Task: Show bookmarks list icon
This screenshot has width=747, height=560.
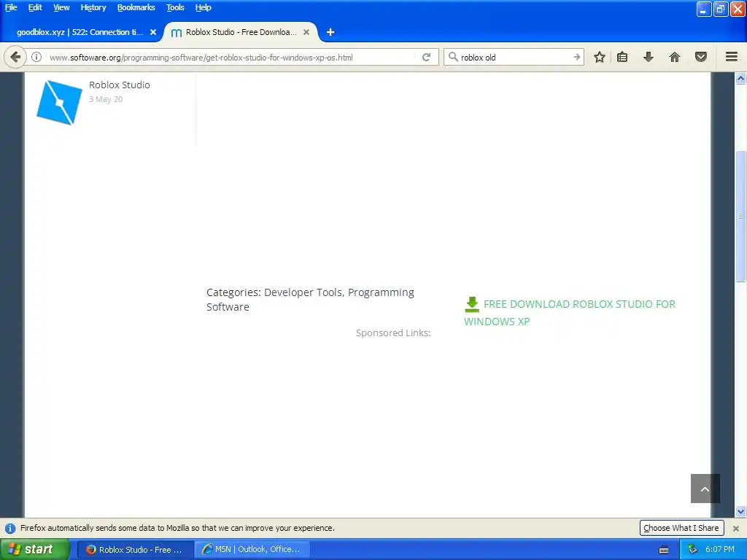Action: [622, 57]
